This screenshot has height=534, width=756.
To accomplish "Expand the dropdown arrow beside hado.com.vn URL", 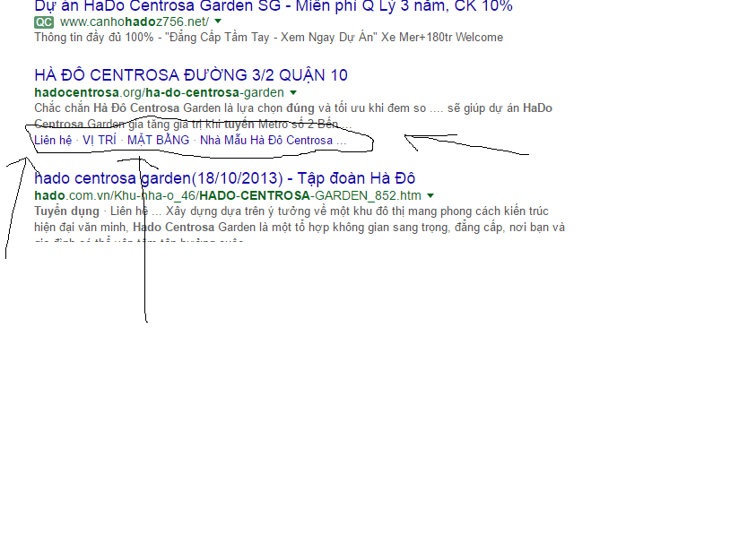I will click(x=430, y=195).
